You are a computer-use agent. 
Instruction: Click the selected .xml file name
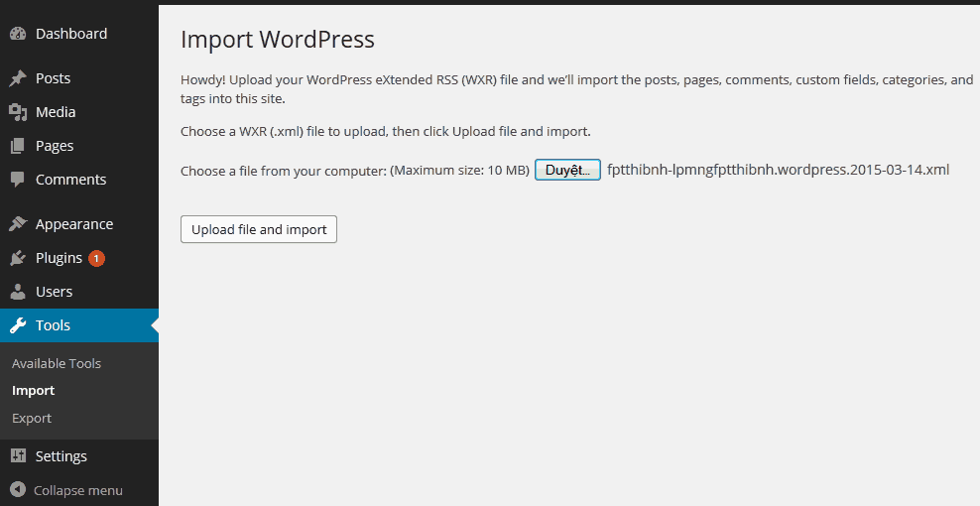778,170
